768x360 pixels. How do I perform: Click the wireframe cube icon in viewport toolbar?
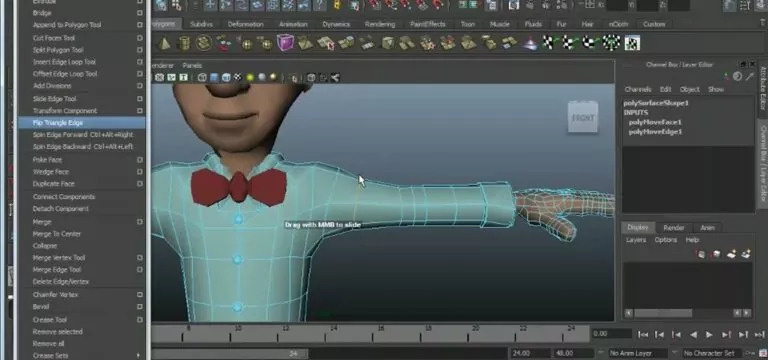[202, 77]
